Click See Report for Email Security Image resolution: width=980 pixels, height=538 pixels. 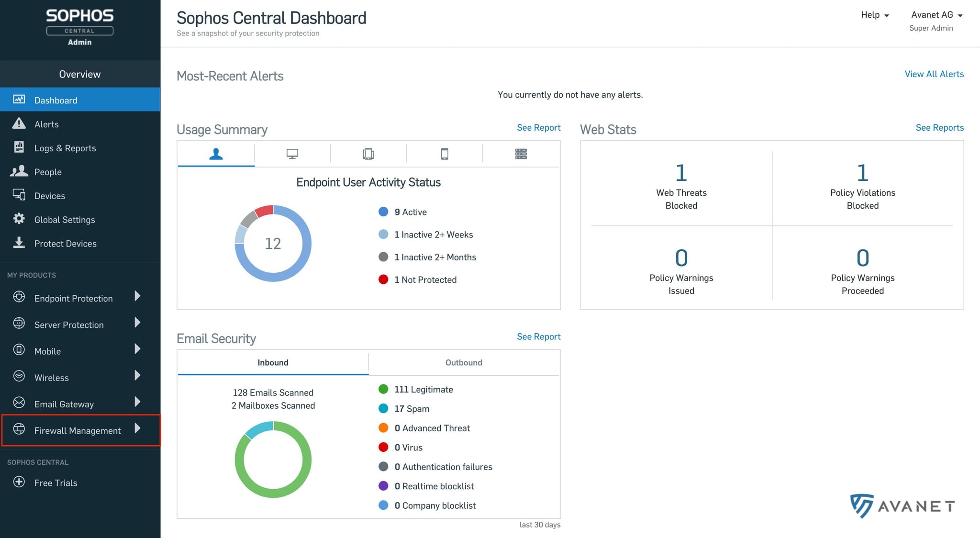[x=538, y=336]
